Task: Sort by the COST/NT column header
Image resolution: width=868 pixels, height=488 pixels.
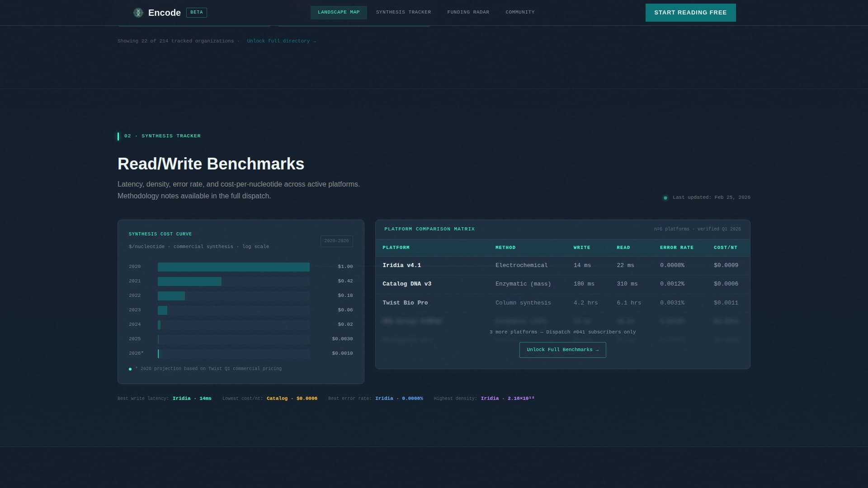Action: 726,248
